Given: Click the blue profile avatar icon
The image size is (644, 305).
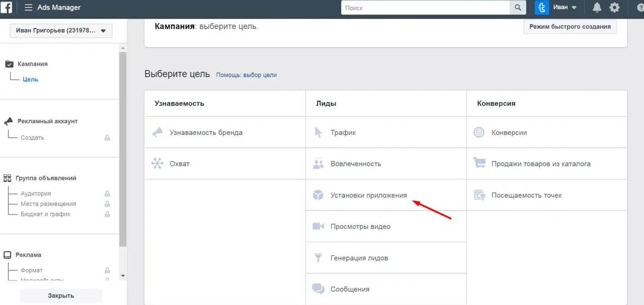Looking at the screenshot, I should click(x=542, y=8).
